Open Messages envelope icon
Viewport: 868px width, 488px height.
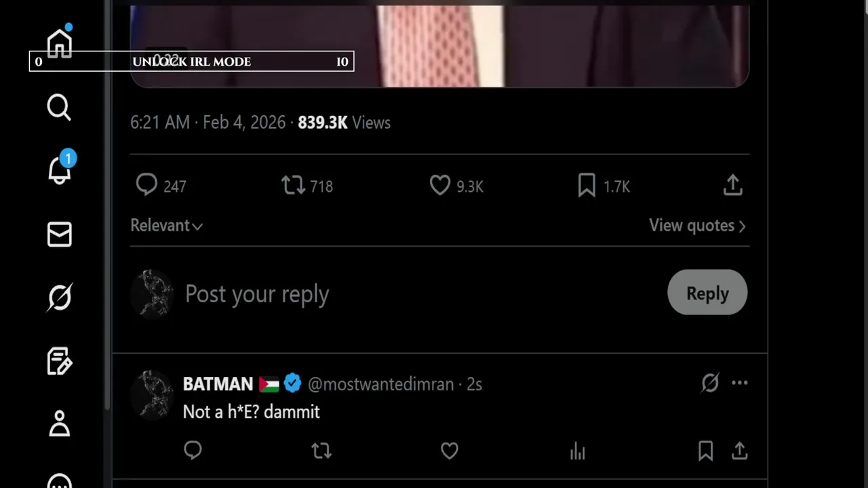(x=59, y=235)
